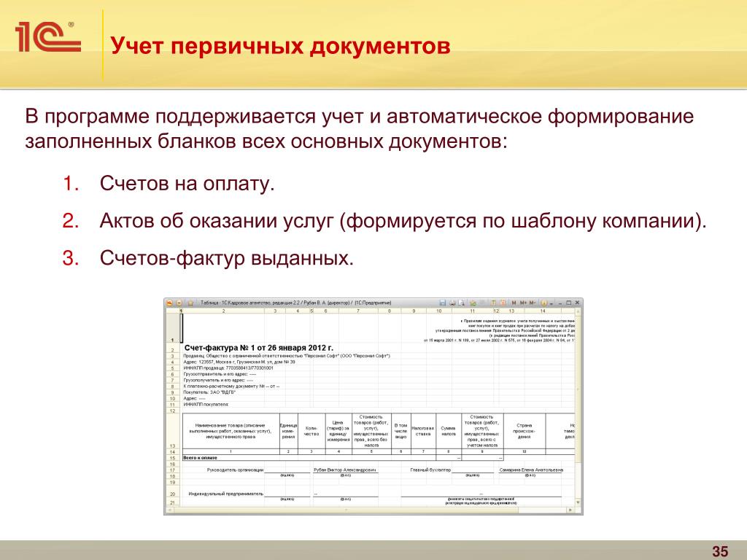This screenshot has height=560, width=747.
Task: Click the M- subtract-from-memory button
Action: (533, 303)
